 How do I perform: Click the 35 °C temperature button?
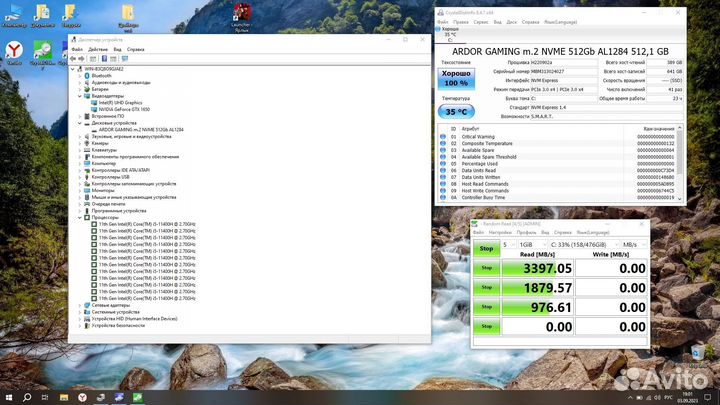tap(456, 112)
